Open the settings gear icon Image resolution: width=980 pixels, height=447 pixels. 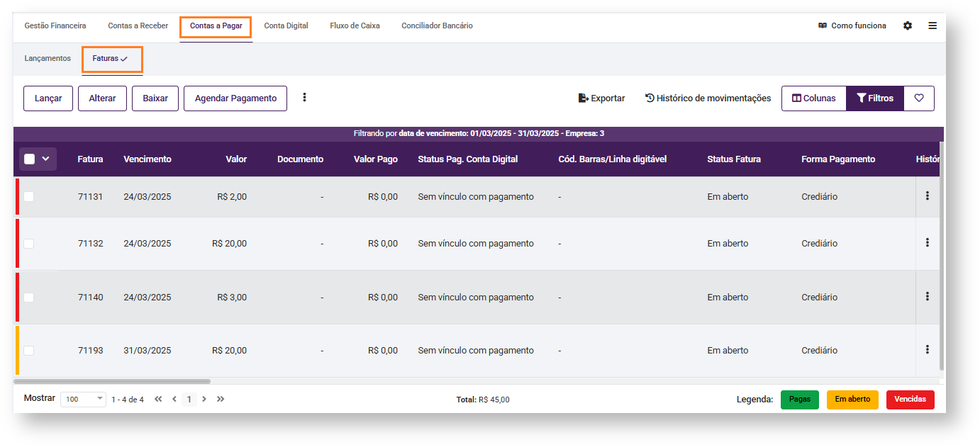click(908, 26)
